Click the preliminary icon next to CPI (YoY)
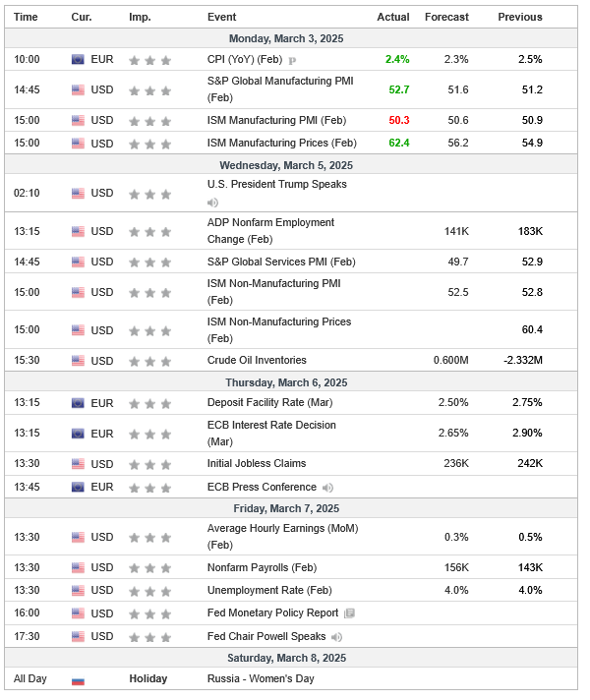Viewport: 590px width, 700px height. tap(292, 60)
